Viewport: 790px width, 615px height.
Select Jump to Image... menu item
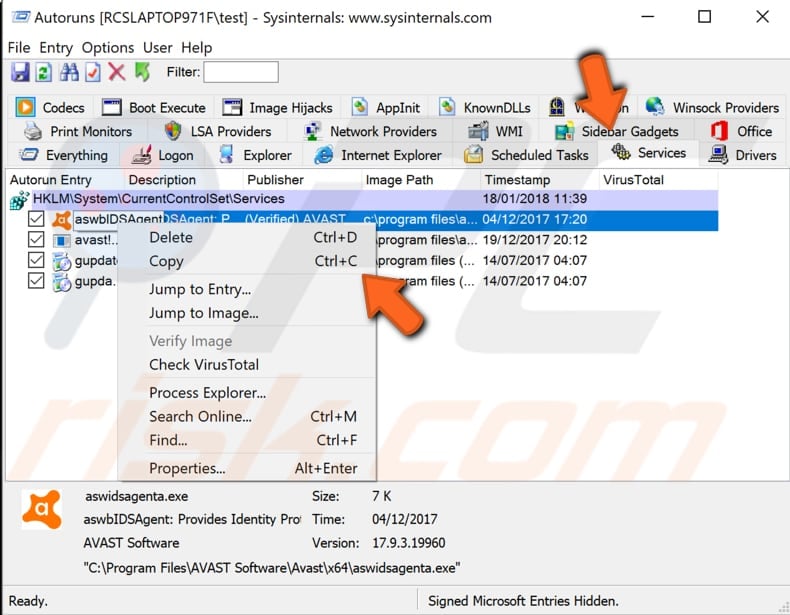[x=247, y=313]
